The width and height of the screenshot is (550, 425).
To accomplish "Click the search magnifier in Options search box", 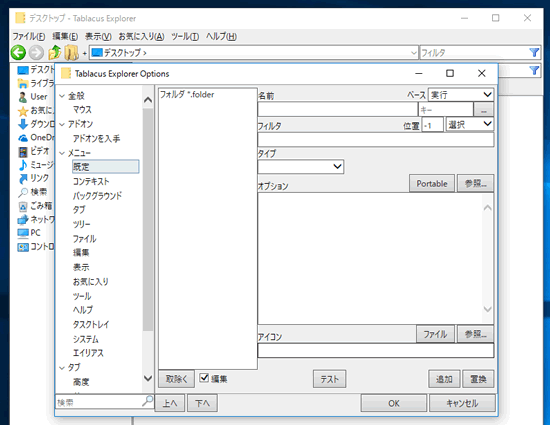I will [148, 400].
